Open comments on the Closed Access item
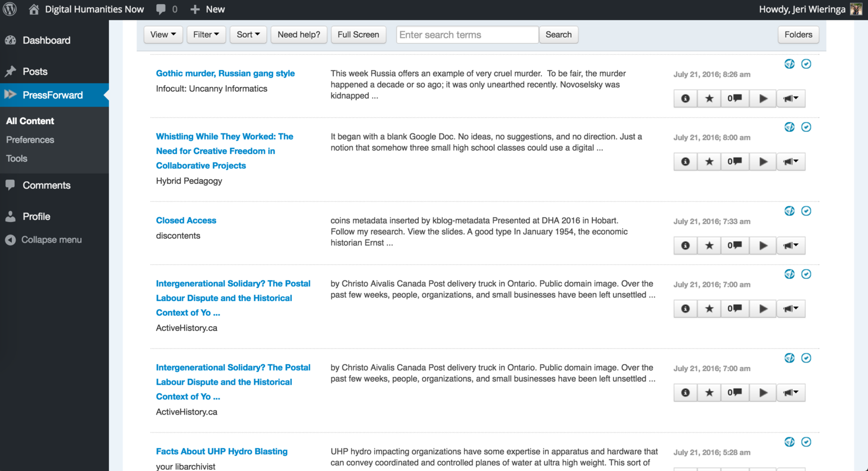This screenshot has height=471, width=868. [735, 245]
